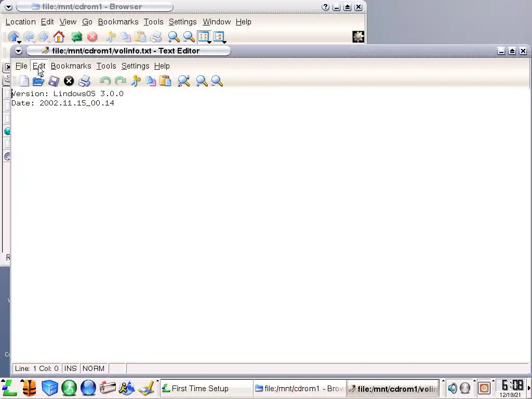
Task: Click the orange power button tray icon
Action: 484,388
